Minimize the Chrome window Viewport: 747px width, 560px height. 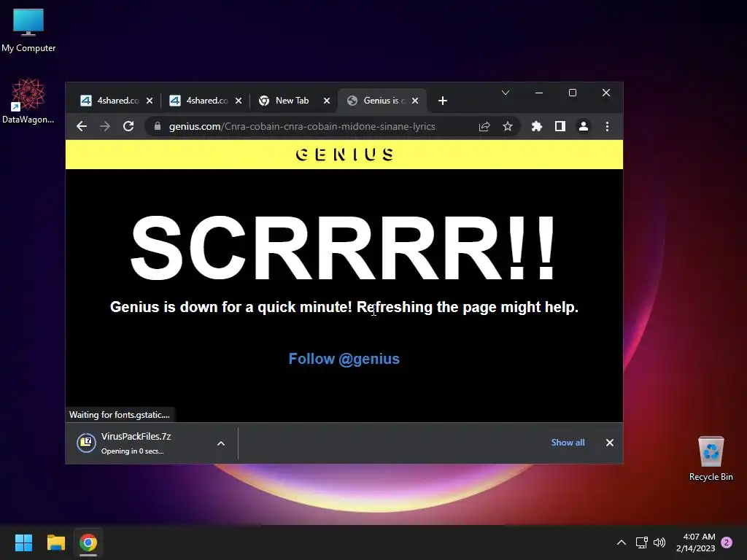click(x=539, y=93)
